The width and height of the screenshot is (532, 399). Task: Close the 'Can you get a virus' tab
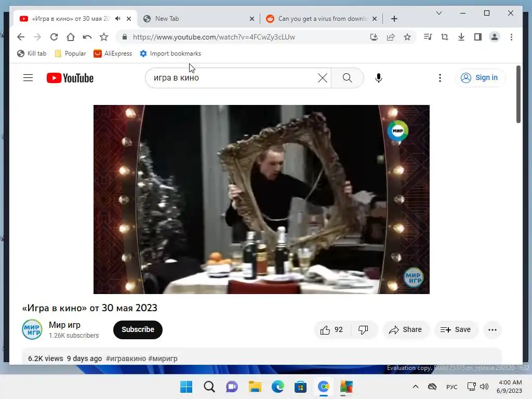click(x=375, y=19)
